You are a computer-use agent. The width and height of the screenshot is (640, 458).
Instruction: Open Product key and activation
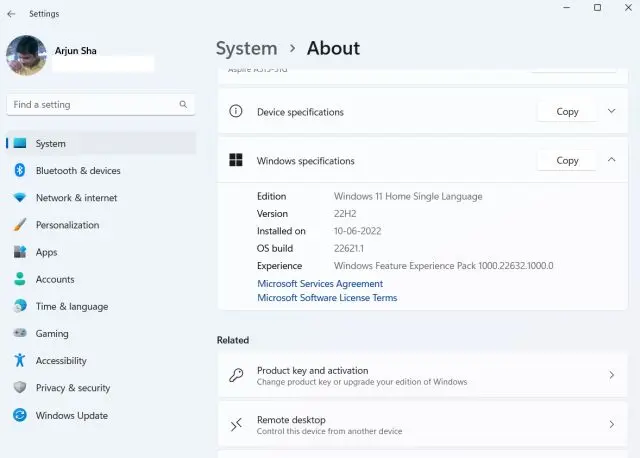[422, 376]
